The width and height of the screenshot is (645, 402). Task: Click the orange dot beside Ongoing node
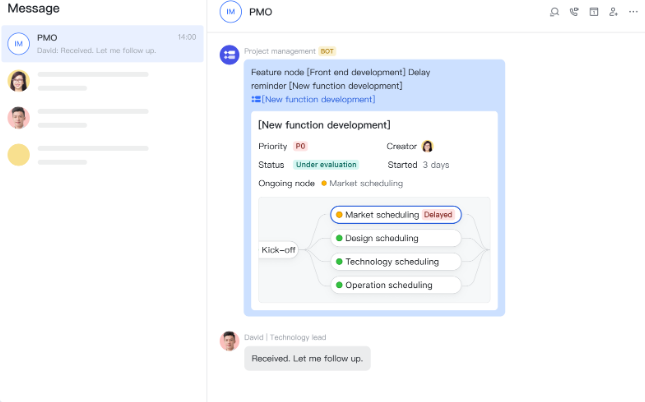point(324,184)
